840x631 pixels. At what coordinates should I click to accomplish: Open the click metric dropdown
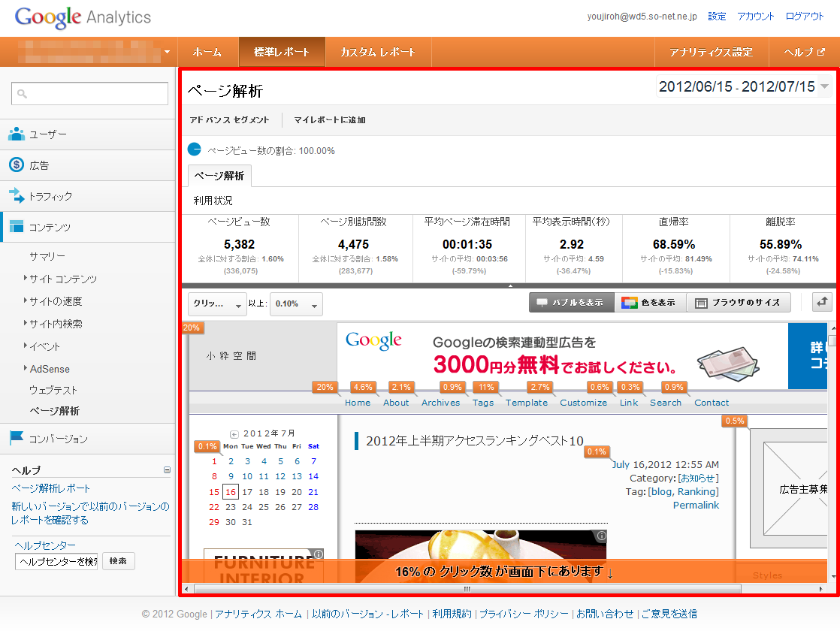pos(217,303)
